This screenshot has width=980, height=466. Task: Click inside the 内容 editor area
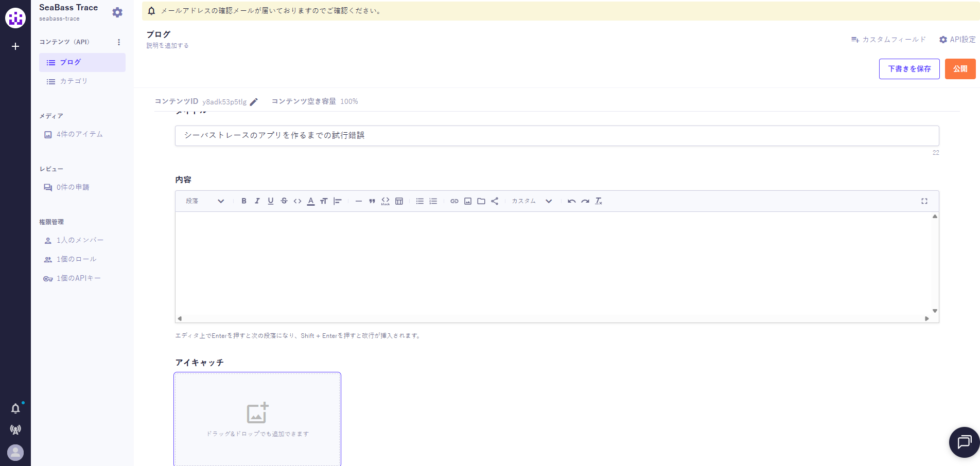[554, 263]
